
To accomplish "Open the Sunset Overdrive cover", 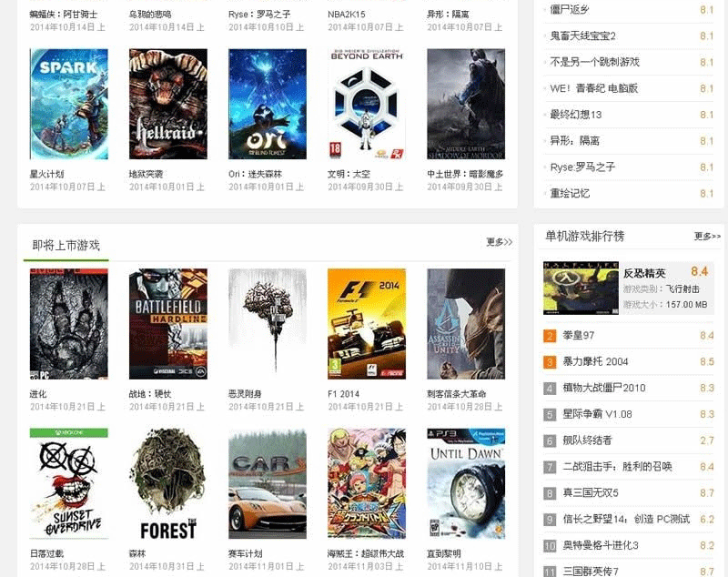I will point(69,483).
